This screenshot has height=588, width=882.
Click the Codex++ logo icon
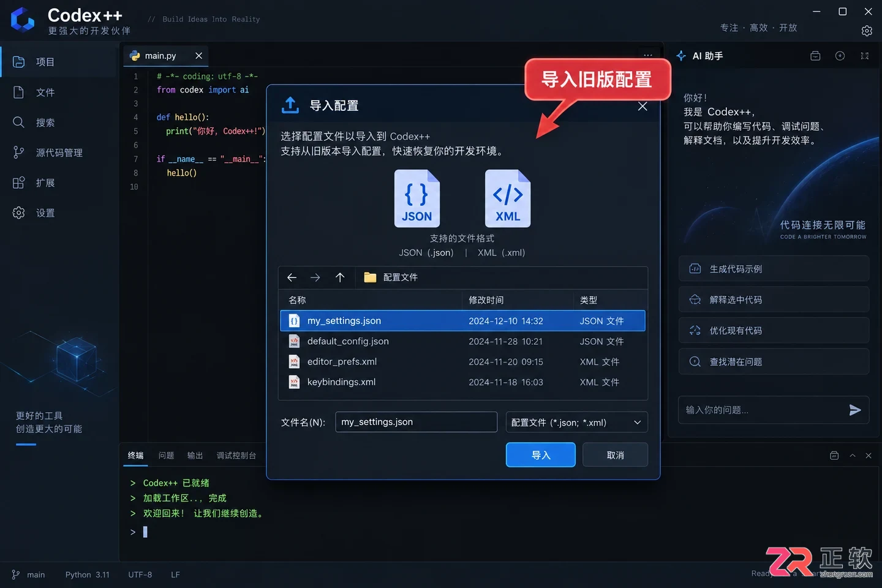[23, 19]
